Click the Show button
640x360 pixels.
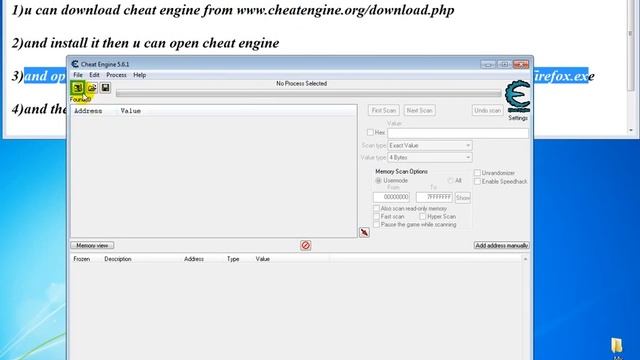[x=463, y=198]
